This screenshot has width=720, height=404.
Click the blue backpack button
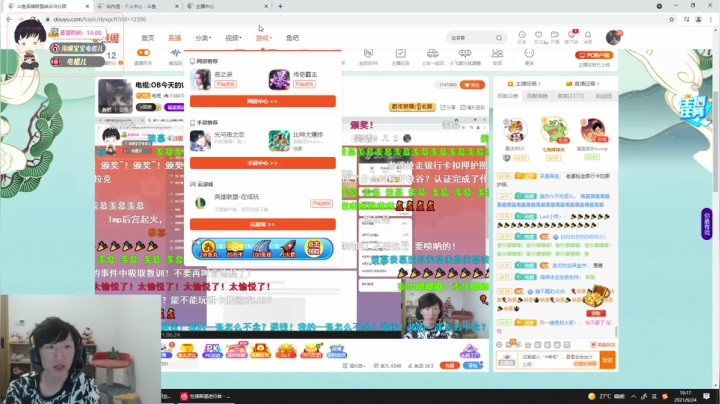tap(473, 365)
